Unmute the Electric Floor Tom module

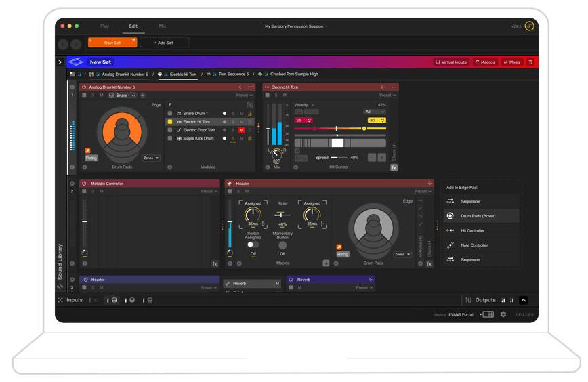pyautogui.click(x=241, y=130)
